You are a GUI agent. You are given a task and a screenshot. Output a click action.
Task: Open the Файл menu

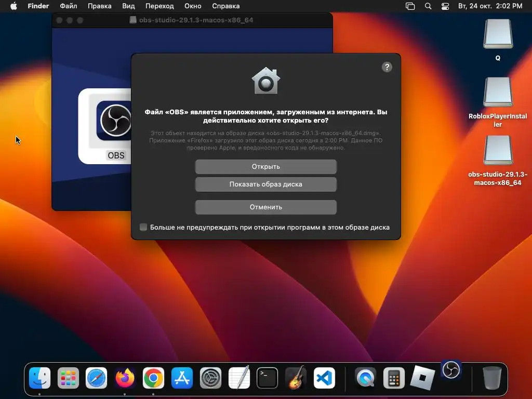point(69,6)
